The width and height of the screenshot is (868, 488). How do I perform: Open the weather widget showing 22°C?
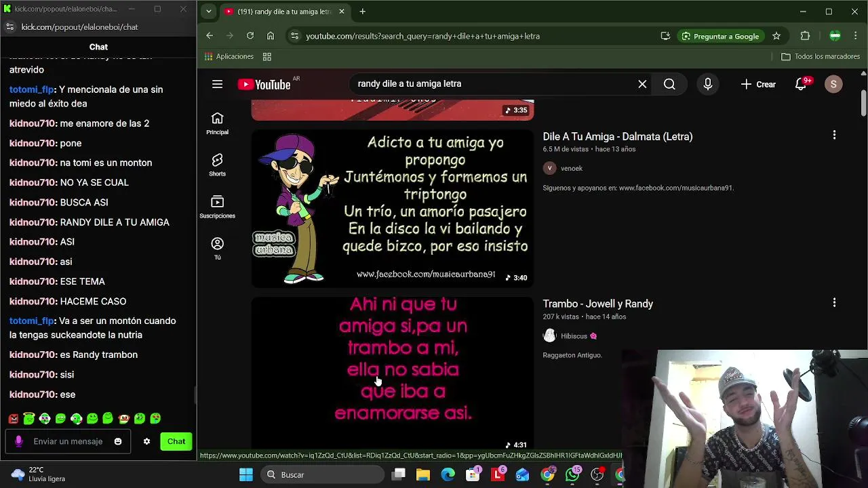[x=39, y=474]
